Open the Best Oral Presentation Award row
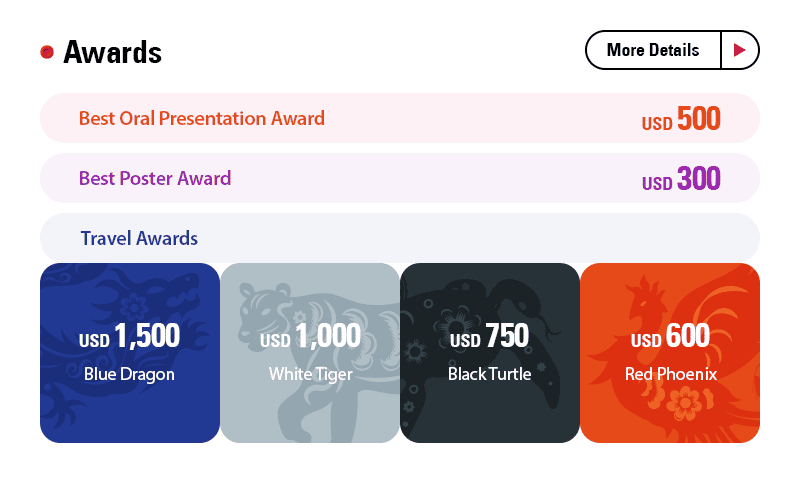This screenshot has width=800, height=483. 399,118
